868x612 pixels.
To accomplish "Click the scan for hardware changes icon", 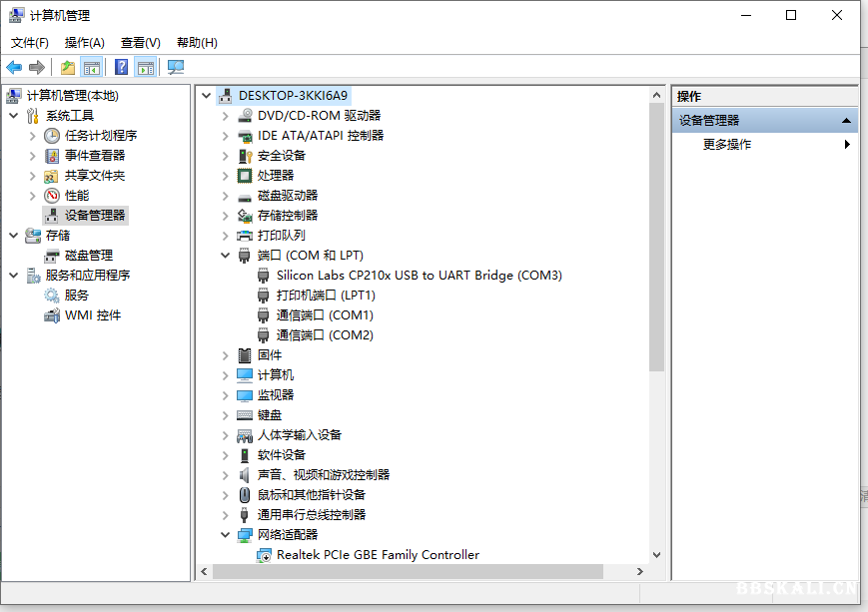I will [x=176, y=67].
